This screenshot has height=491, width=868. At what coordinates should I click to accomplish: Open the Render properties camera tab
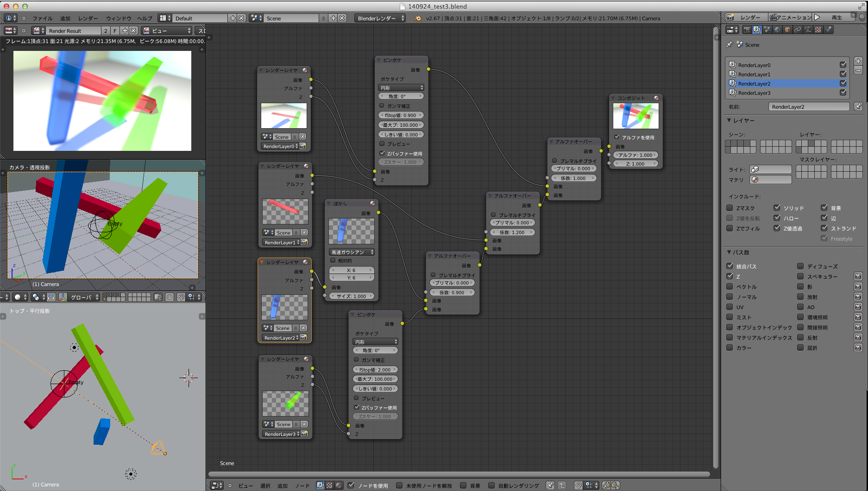tap(747, 30)
